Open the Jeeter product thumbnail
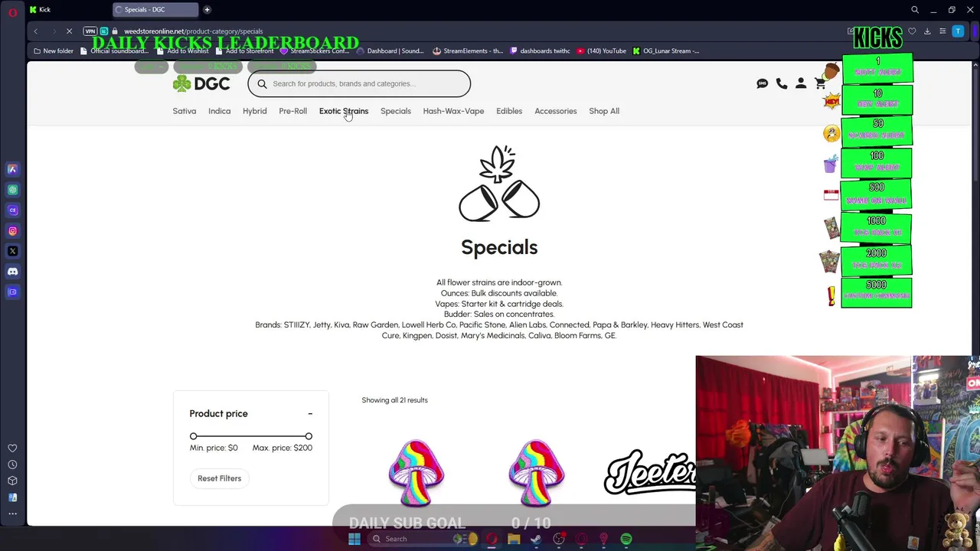 (649, 471)
